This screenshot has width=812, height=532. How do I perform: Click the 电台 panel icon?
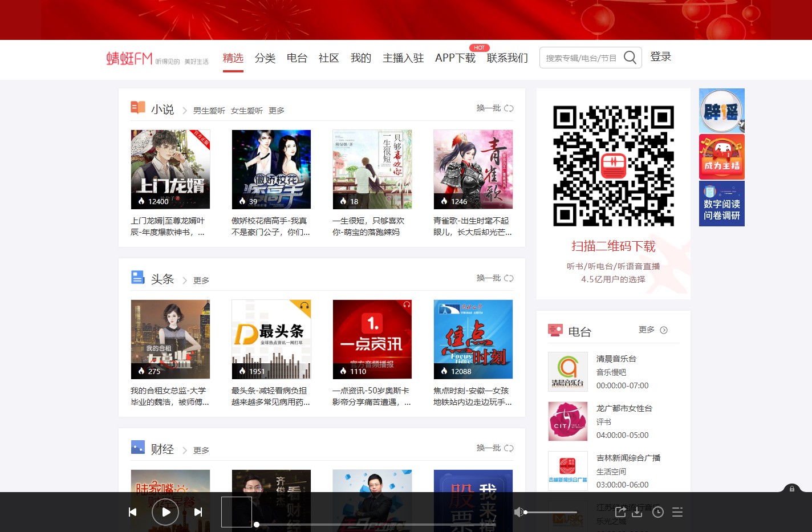pos(555,330)
